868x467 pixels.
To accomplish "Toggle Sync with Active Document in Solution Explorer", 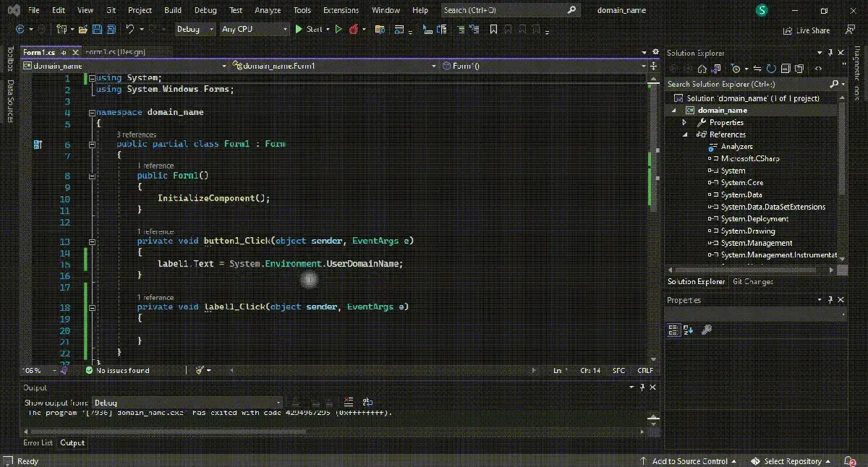I will click(756, 69).
